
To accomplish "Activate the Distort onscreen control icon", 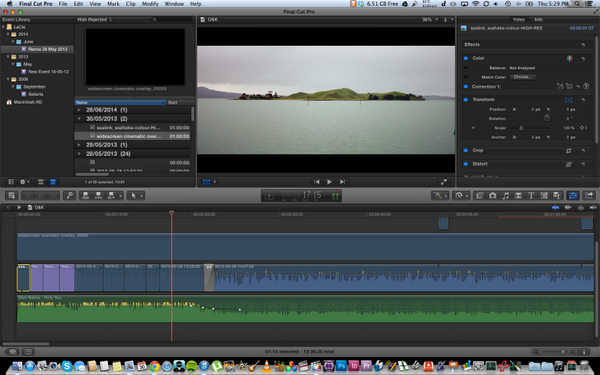I will 569,164.
